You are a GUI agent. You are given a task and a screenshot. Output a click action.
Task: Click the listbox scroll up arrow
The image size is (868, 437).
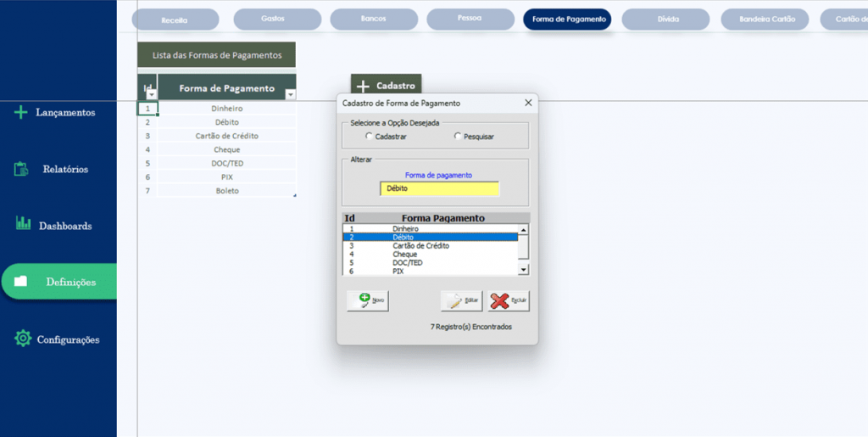(x=524, y=229)
